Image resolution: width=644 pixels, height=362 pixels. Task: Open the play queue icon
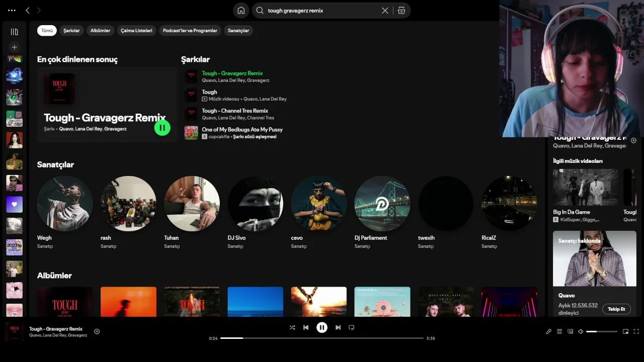coord(559,331)
